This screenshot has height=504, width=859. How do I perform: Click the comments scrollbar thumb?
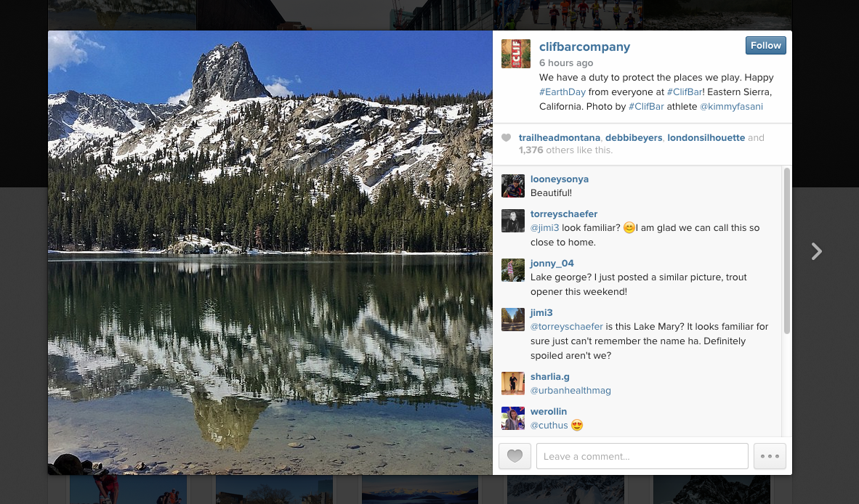(786, 251)
